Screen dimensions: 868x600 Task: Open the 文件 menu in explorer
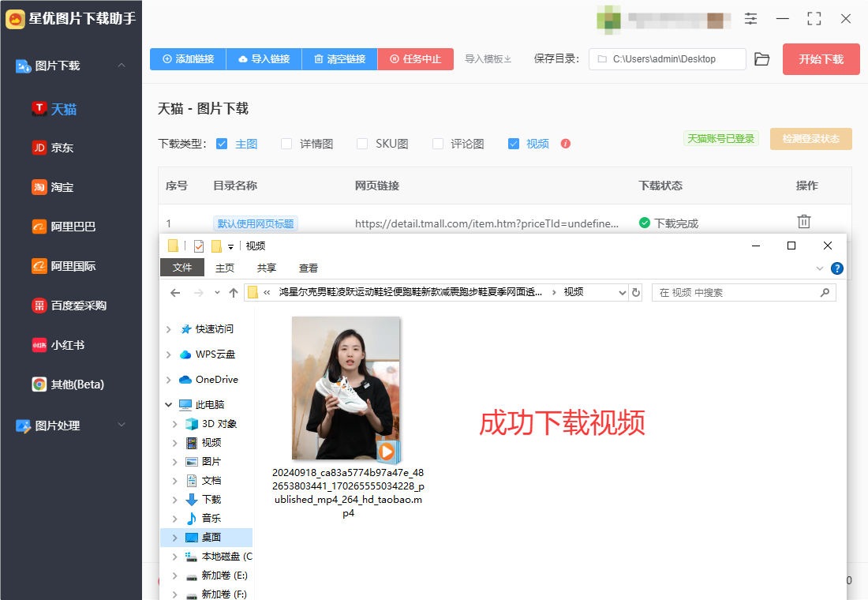182,268
